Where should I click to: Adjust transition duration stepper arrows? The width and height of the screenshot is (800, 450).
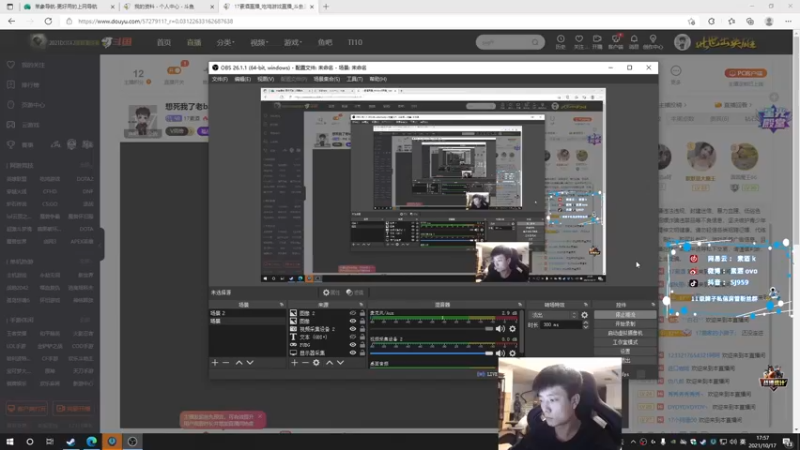(585, 324)
